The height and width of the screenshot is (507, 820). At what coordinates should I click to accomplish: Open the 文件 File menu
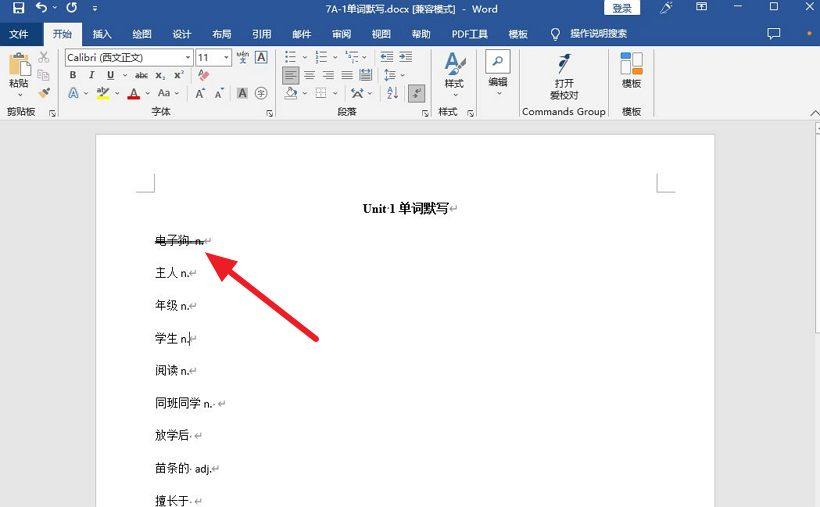pos(18,34)
